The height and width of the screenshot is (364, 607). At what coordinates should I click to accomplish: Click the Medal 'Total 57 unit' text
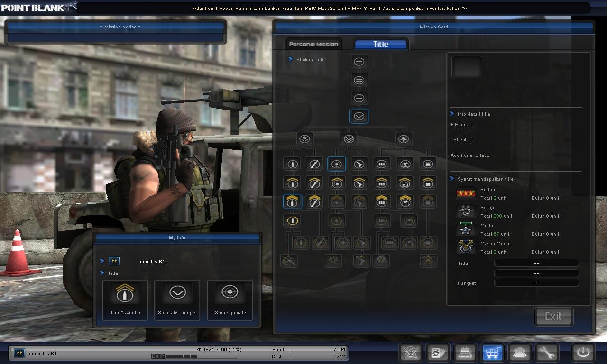pyautogui.click(x=495, y=234)
